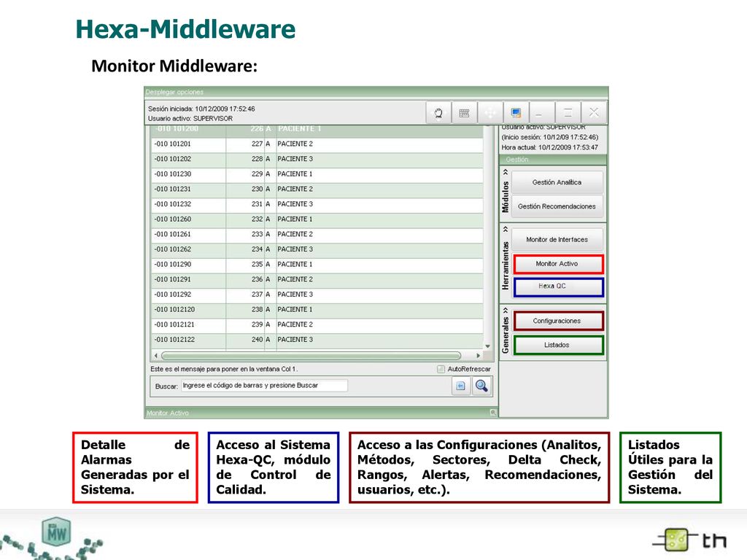Click number 229 in the list
Image resolution: width=747 pixels, height=560 pixels.
(x=258, y=174)
